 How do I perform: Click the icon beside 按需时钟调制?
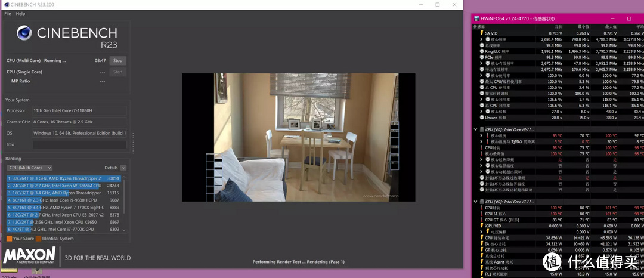pos(482,94)
